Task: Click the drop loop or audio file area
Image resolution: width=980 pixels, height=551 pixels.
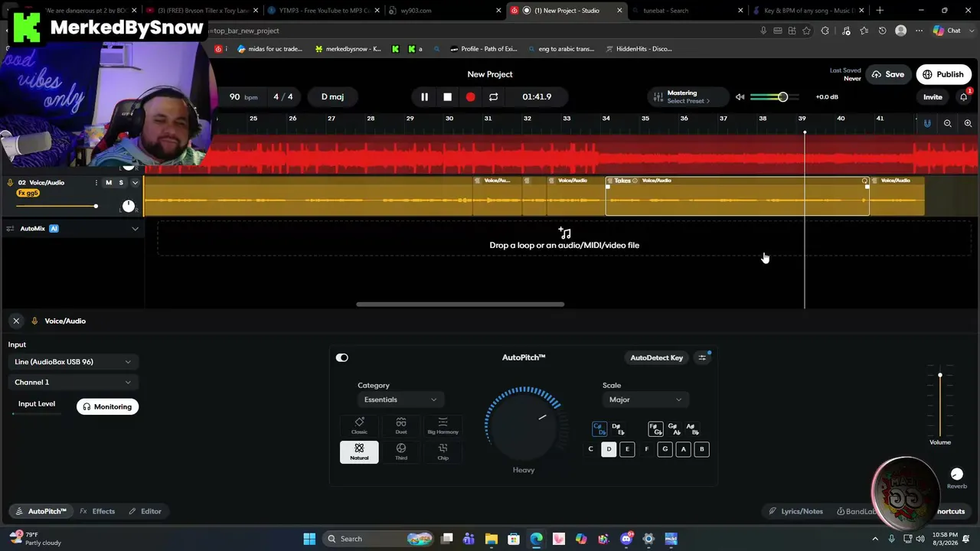Action: click(x=564, y=238)
